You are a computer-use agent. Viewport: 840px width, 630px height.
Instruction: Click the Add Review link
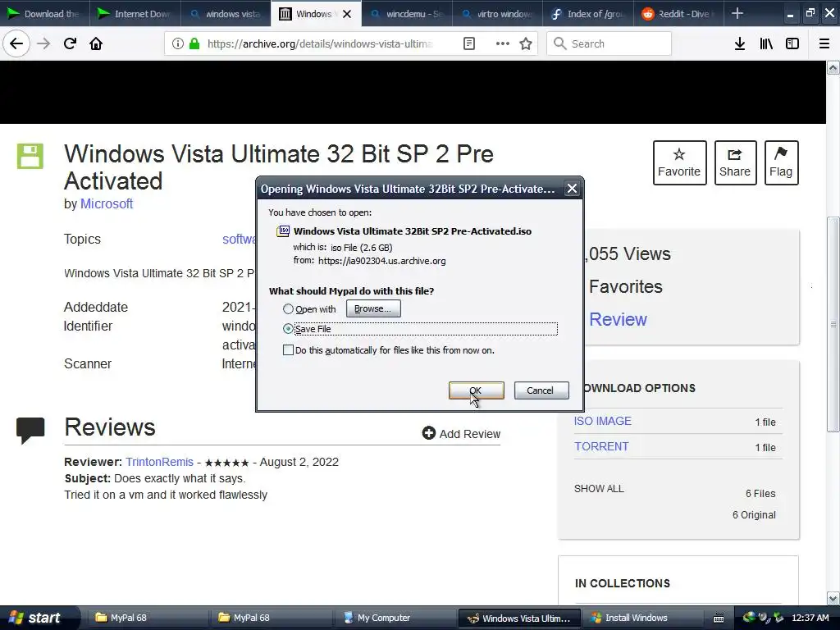pos(461,433)
